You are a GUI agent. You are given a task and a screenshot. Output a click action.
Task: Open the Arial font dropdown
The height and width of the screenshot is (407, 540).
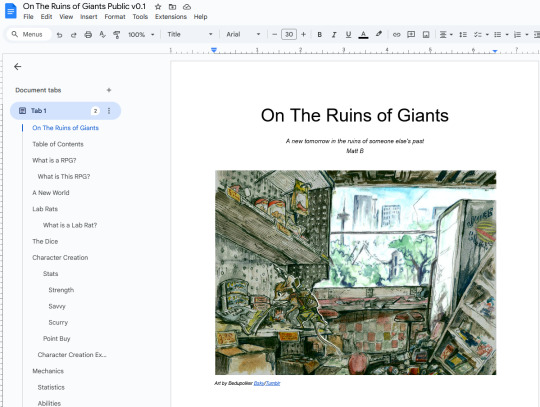(243, 34)
